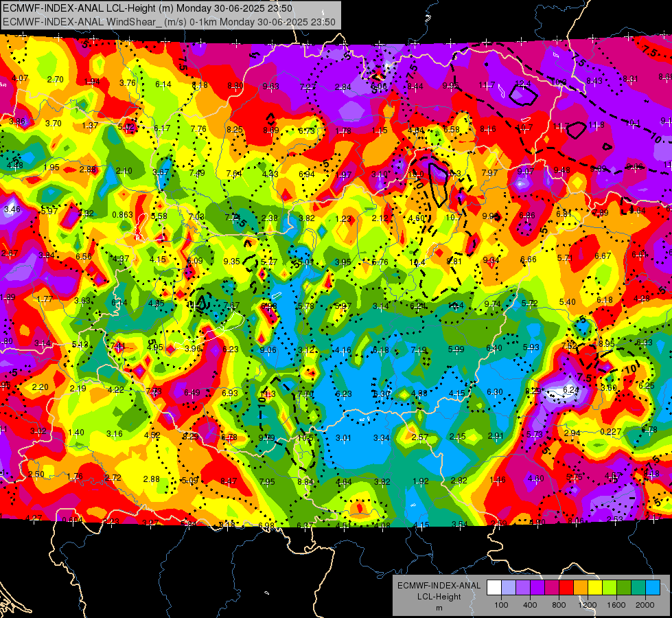
Task: Click the map value 6.40
Action: (494, 348)
